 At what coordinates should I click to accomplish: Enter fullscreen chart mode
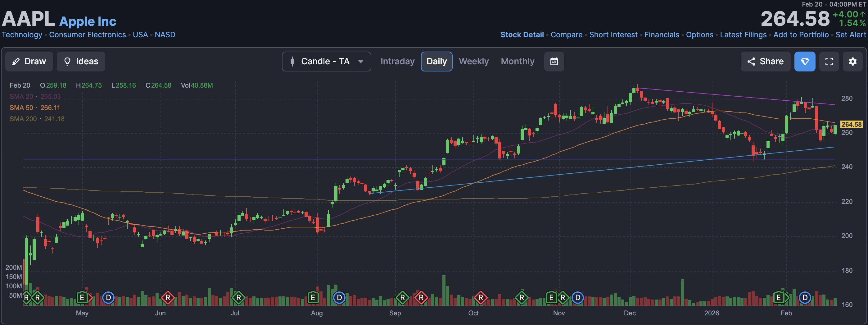pos(829,61)
